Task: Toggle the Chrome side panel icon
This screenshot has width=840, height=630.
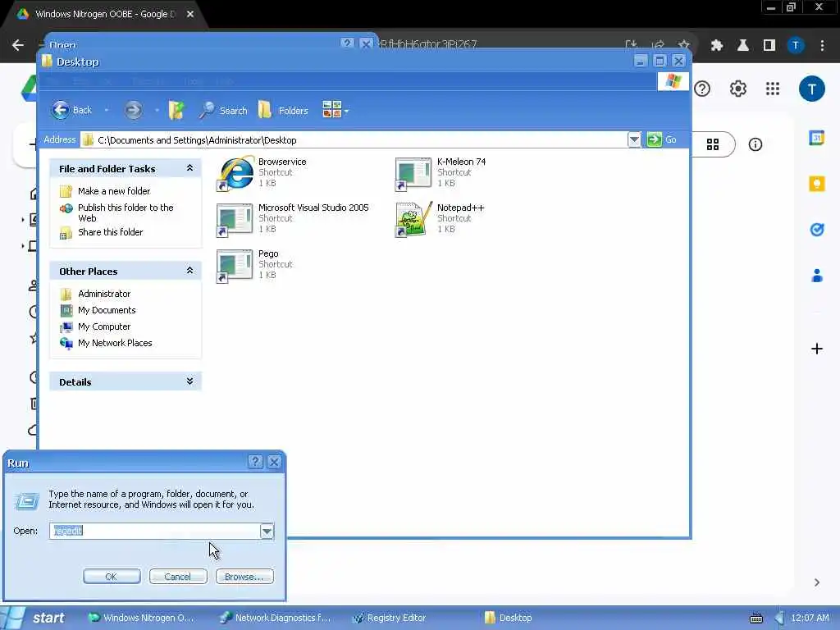Action: pyautogui.click(x=769, y=46)
